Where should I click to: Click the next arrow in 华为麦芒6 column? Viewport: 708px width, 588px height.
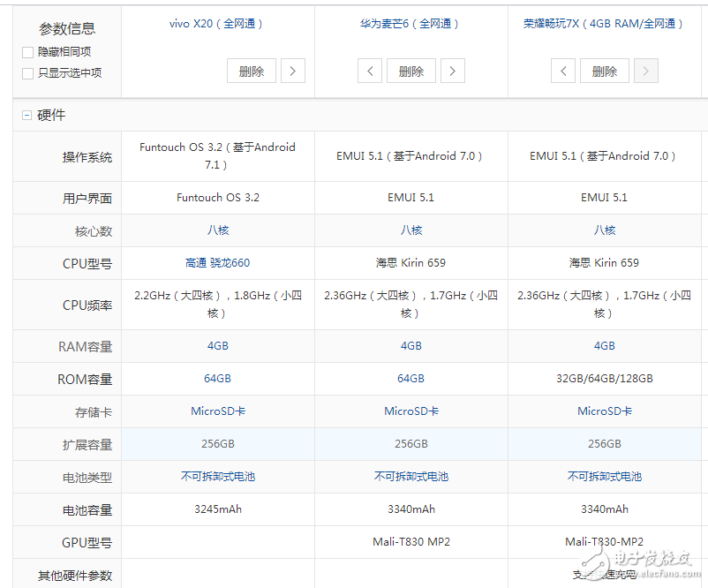click(x=452, y=71)
